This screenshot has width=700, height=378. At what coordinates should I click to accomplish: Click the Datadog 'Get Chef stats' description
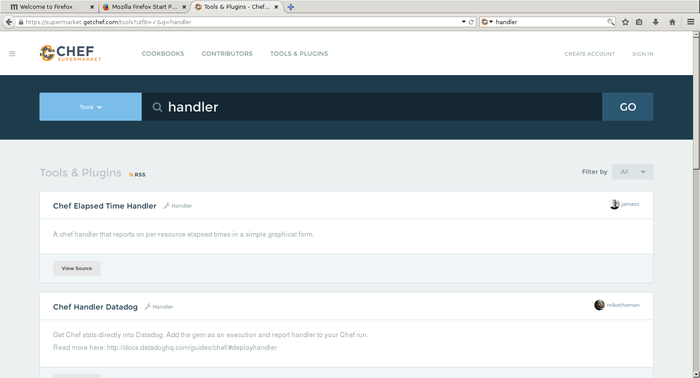[210, 335]
